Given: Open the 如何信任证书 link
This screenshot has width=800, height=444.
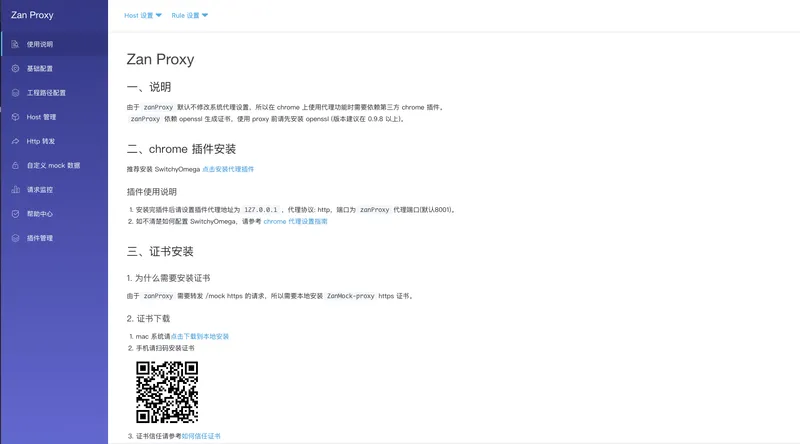Looking at the screenshot, I should (x=201, y=436).
